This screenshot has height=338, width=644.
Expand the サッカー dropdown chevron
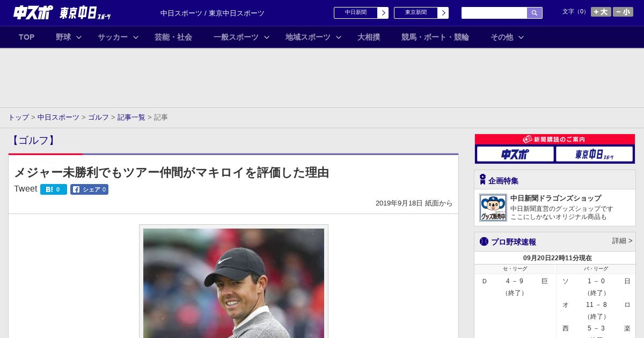[x=136, y=37]
